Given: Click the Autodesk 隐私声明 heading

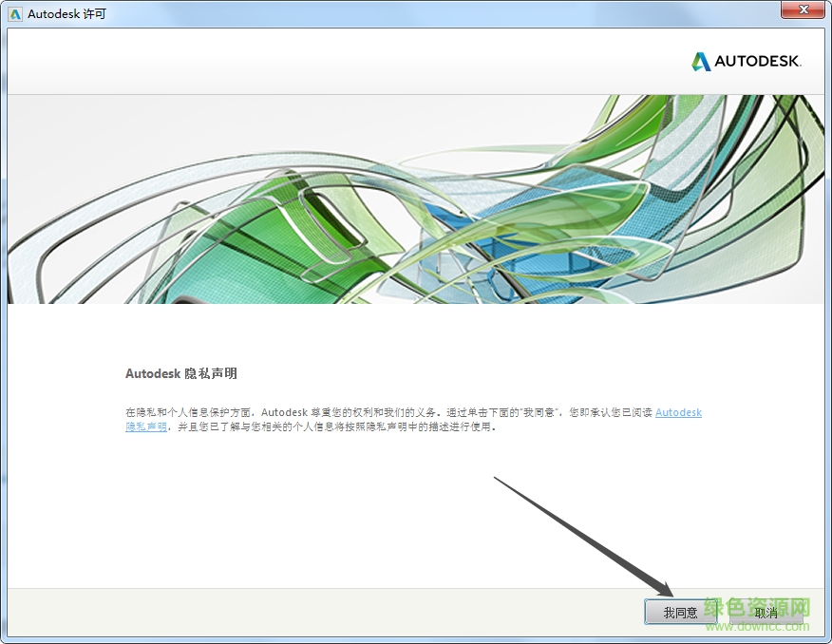Looking at the screenshot, I should (x=180, y=373).
